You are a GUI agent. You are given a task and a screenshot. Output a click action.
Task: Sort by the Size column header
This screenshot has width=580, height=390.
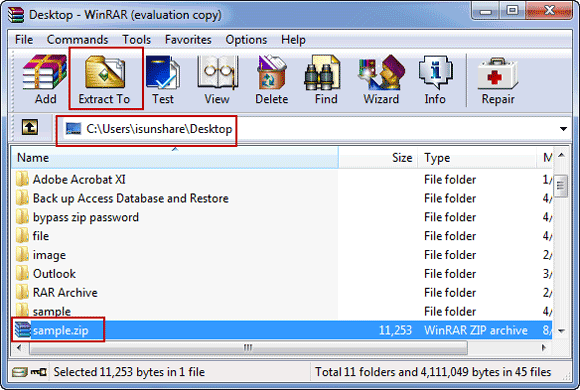tap(378, 158)
